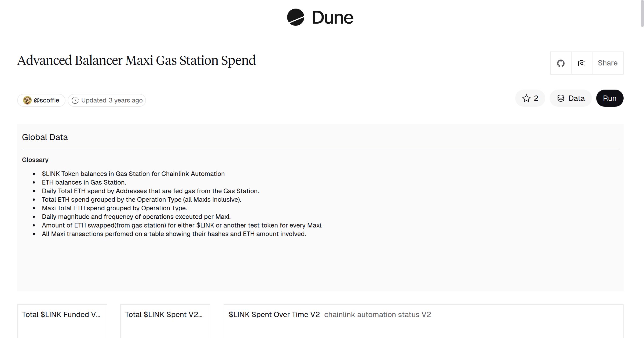Open the Total $LINK Funded widget
Image resolution: width=644 pixels, height=338 pixels.
62,314
